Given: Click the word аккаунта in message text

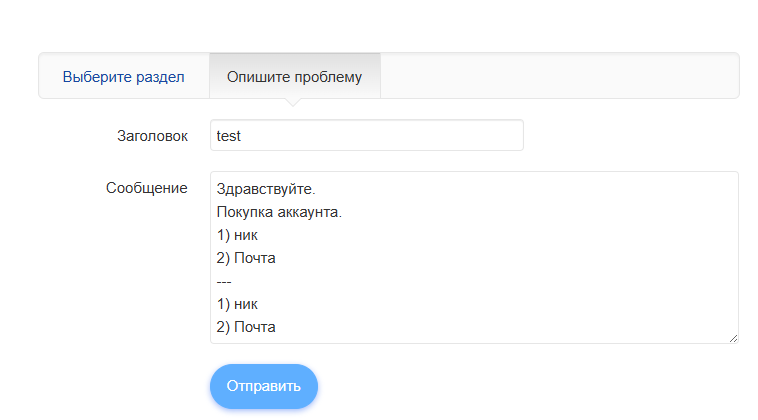Looking at the screenshot, I should (308, 212).
